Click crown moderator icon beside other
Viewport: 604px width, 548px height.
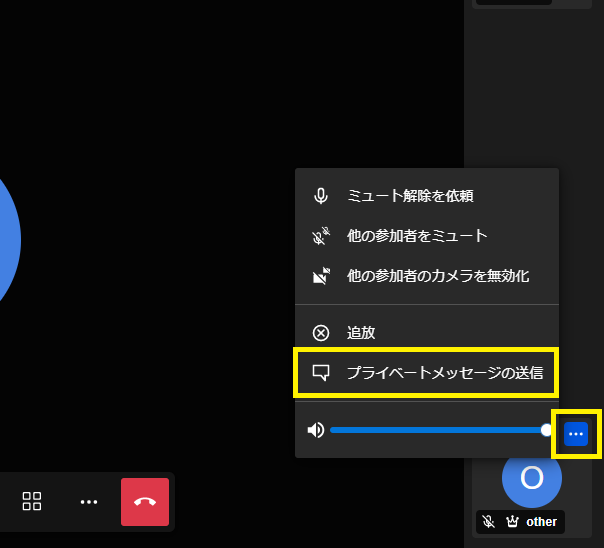(x=512, y=522)
